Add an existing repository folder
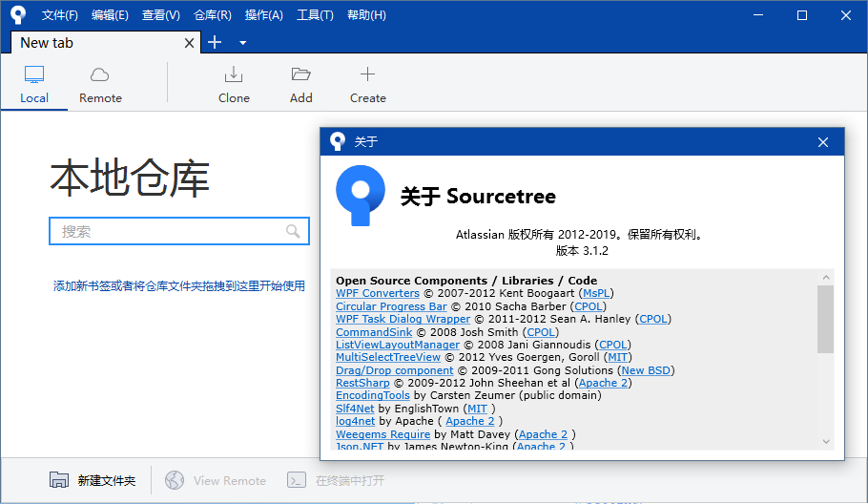This screenshot has height=504, width=868. pos(301,84)
